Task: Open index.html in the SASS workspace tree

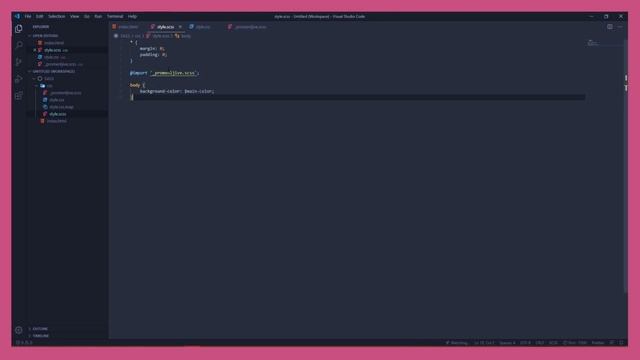Action: coord(56,121)
